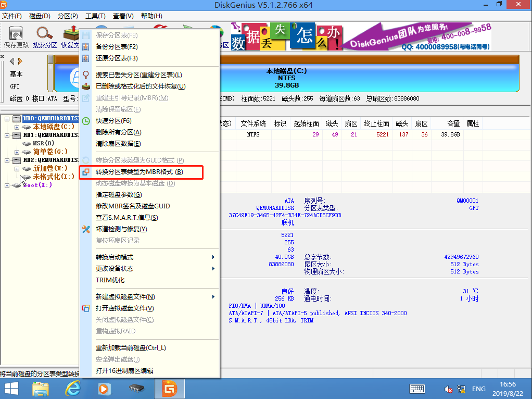Click the ENG language indicator in tray
Viewport: 532px width, 399px height.
point(479,389)
